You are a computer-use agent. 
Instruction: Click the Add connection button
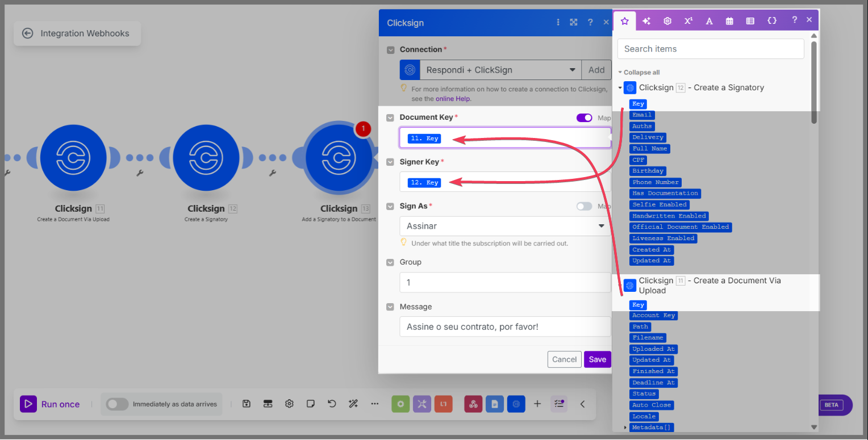point(596,70)
